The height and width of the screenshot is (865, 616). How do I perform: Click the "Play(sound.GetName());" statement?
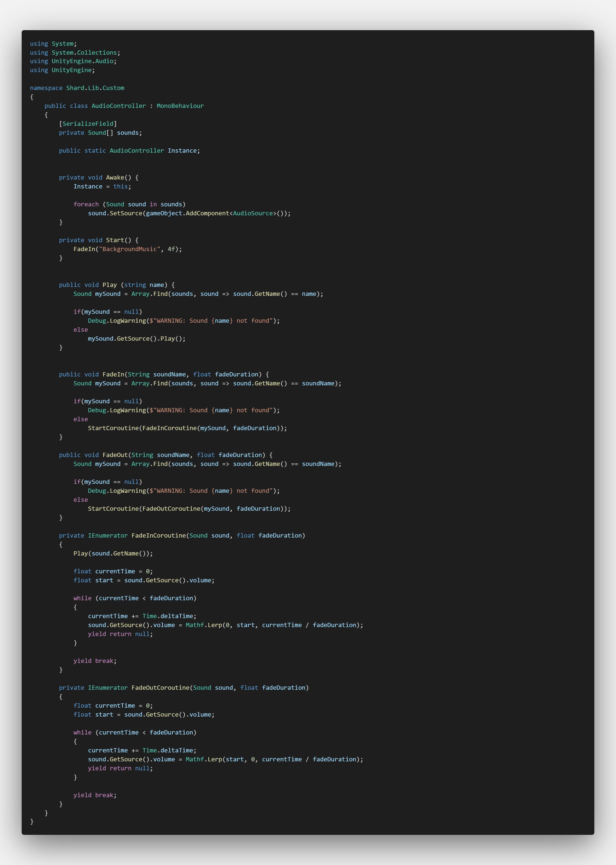click(113, 554)
